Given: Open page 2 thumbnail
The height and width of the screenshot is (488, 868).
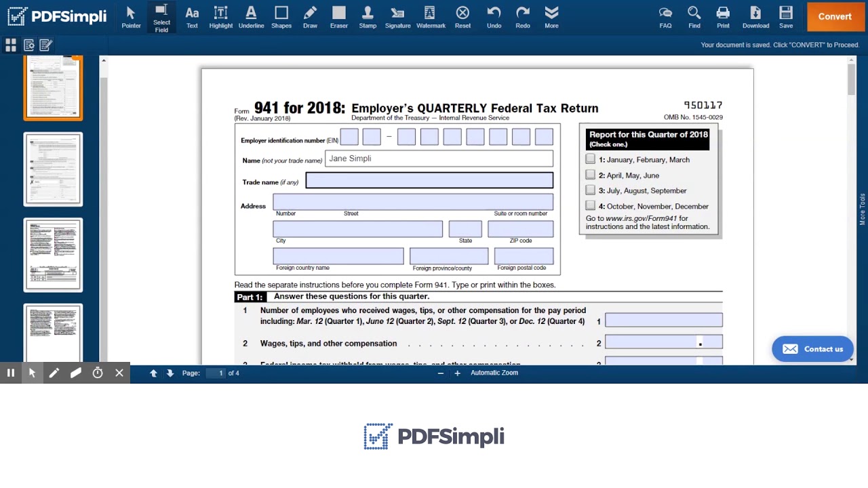Looking at the screenshot, I should point(53,169).
